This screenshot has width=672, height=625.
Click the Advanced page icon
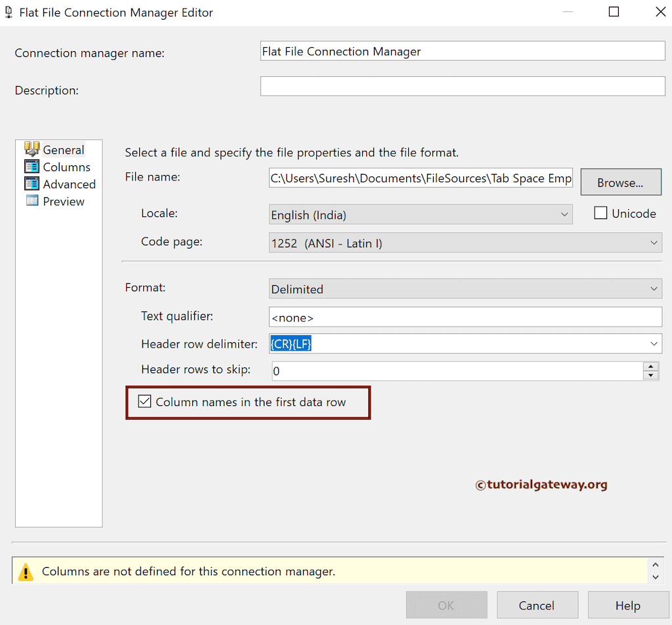pyautogui.click(x=31, y=184)
